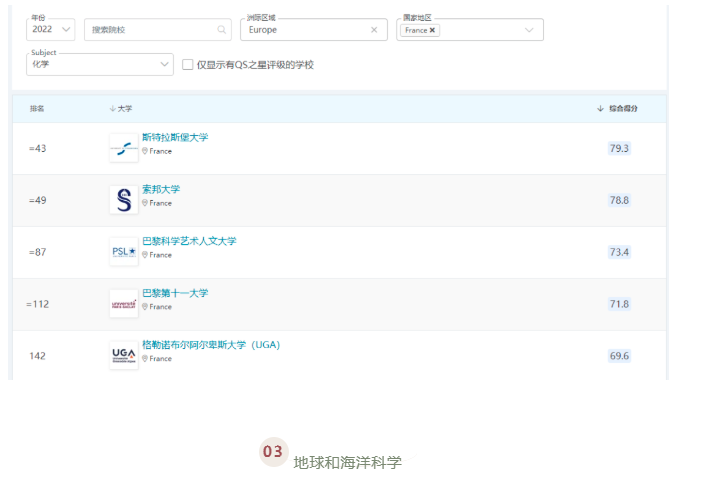Open the year 2022 dropdown
Viewport: 711px width, 477px height.
tap(51, 30)
